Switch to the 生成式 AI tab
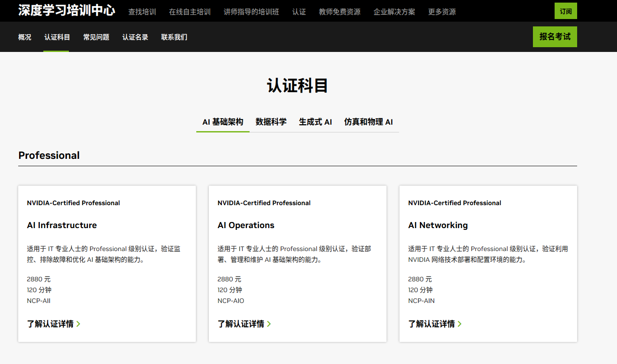This screenshot has height=364, width=617. 315,122
